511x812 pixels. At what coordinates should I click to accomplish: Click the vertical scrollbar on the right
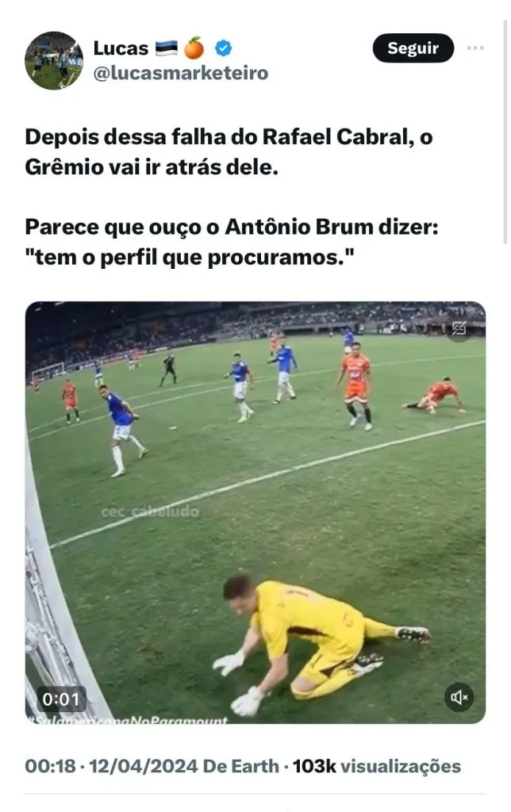pos(505,132)
